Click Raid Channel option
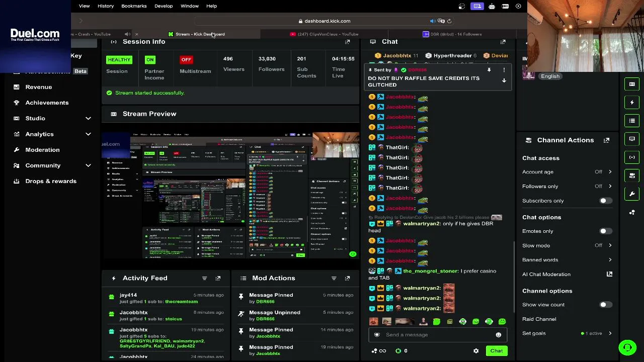644x362 pixels. click(x=539, y=319)
